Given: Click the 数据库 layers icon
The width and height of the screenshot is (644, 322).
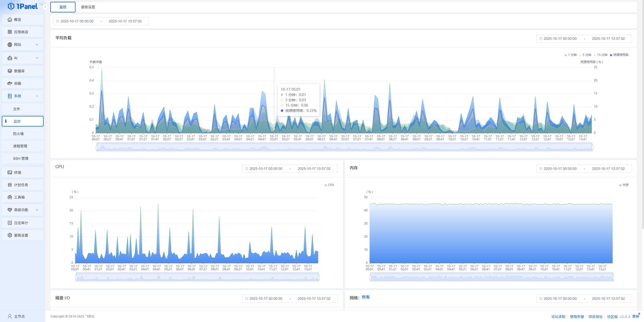Looking at the screenshot, I should (10, 71).
